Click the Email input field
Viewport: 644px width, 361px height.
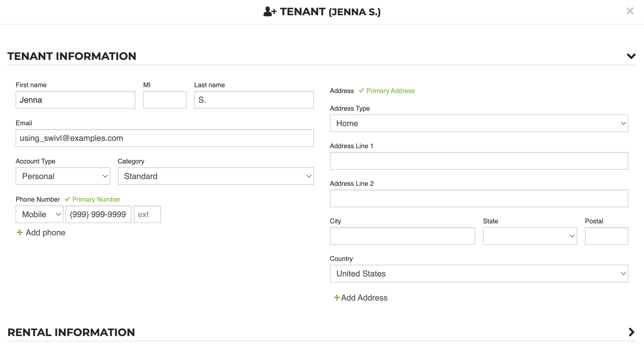coord(165,138)
